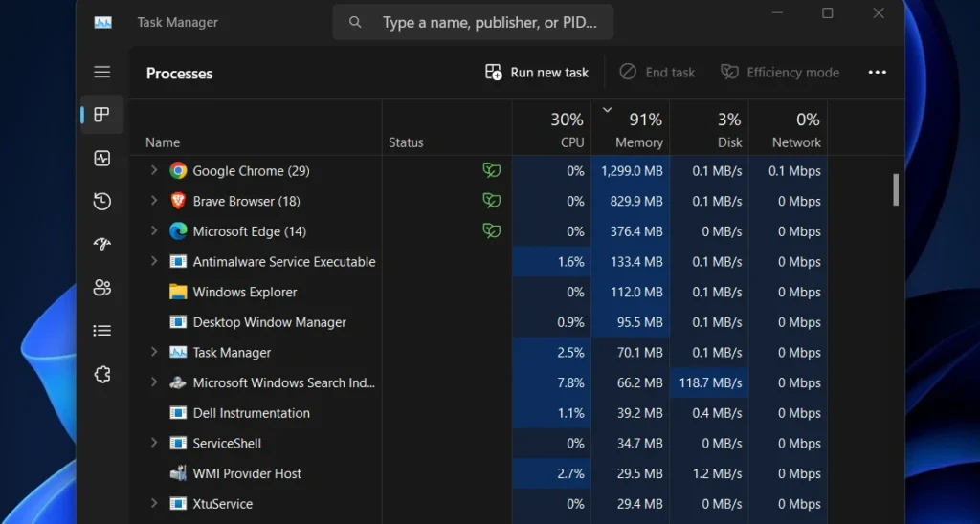The height and width of the screenshot is (524, 980).
Task: Click Antimalware memory value 133.4 MB
Action: point(636,262)
